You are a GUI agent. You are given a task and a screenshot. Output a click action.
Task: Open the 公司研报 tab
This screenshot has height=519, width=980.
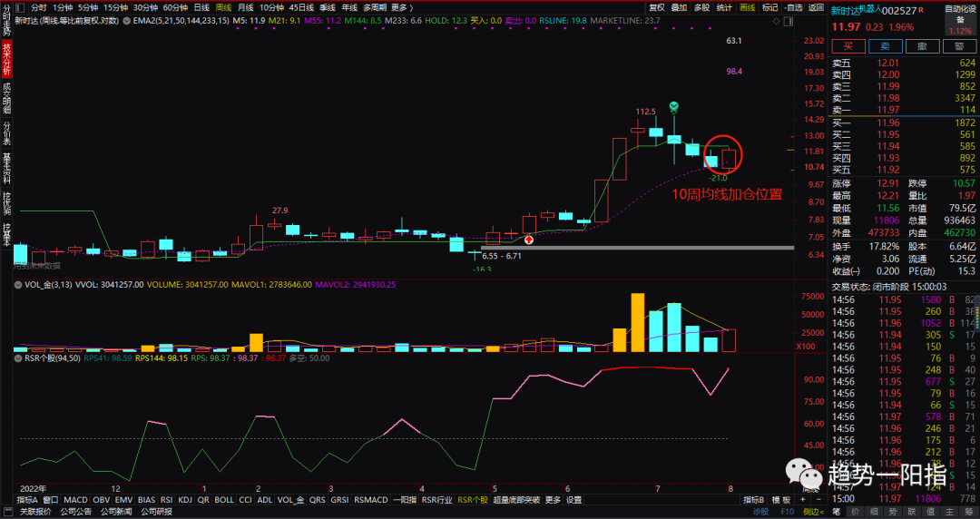pos(156,512)
